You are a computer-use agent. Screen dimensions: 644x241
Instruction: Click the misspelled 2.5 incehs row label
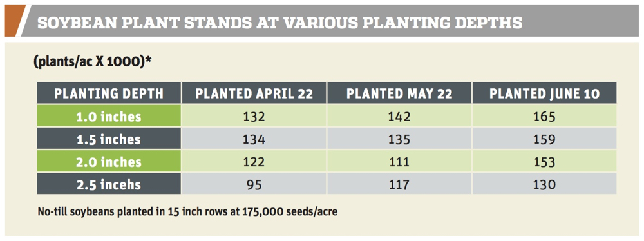pos(109,184)
